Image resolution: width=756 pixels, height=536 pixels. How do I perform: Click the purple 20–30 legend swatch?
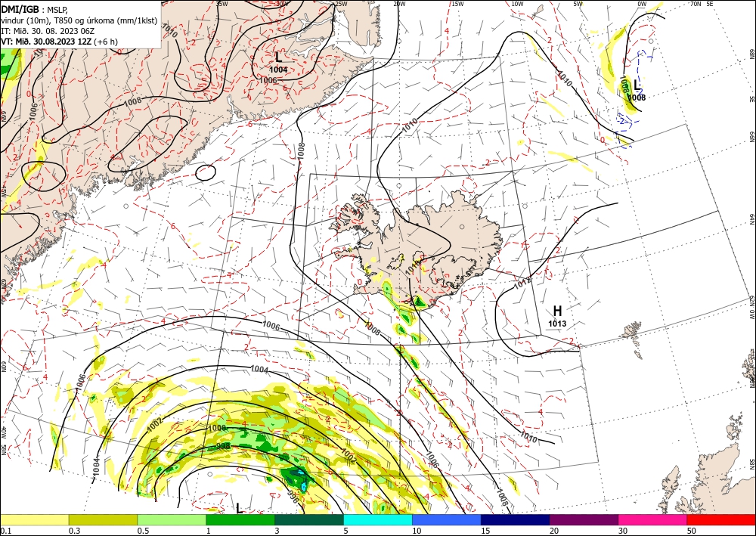click(x=584, y=519)
